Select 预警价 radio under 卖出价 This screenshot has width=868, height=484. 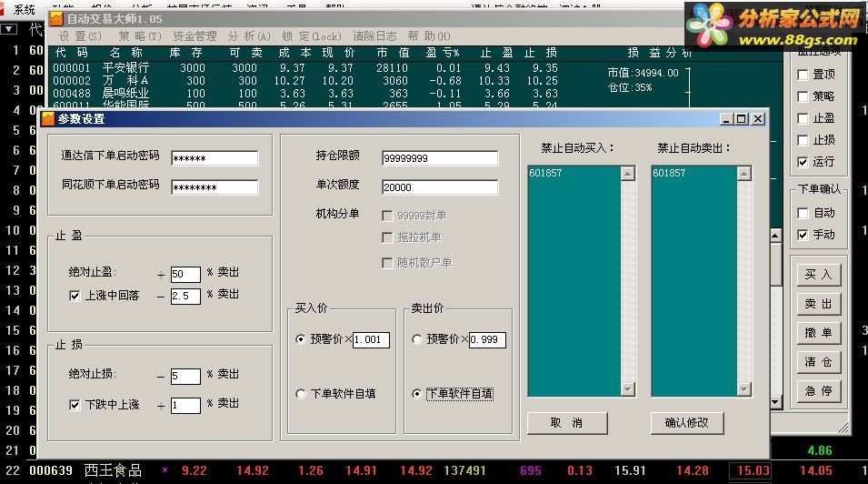[x=417, y=339]
